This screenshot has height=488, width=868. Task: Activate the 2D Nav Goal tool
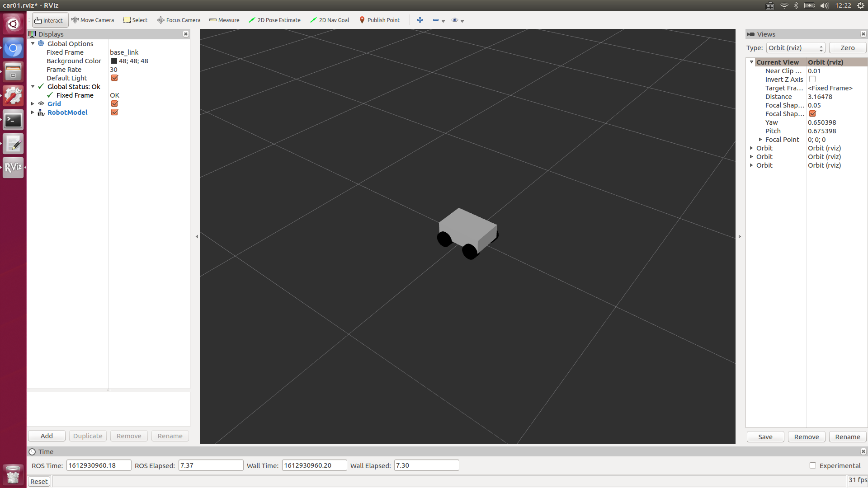click(330, 20)
